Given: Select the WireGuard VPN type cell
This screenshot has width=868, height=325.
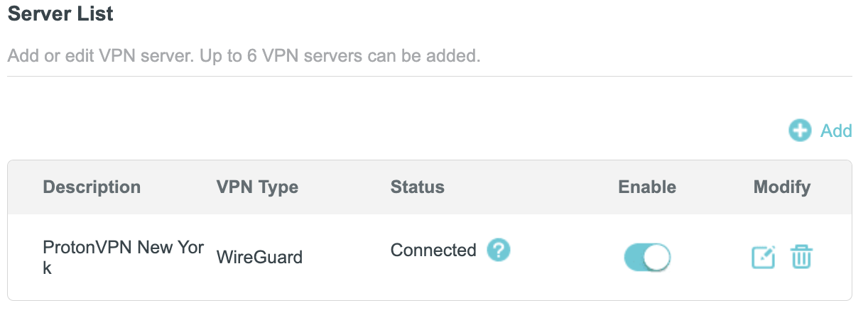Looking at the screenshot, I should click(259, 257).
